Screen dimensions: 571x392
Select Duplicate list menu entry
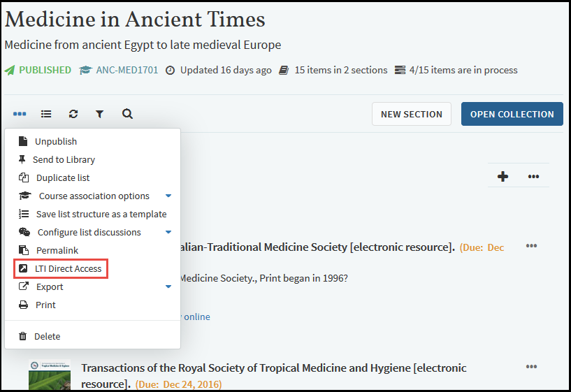pos(63,178)
